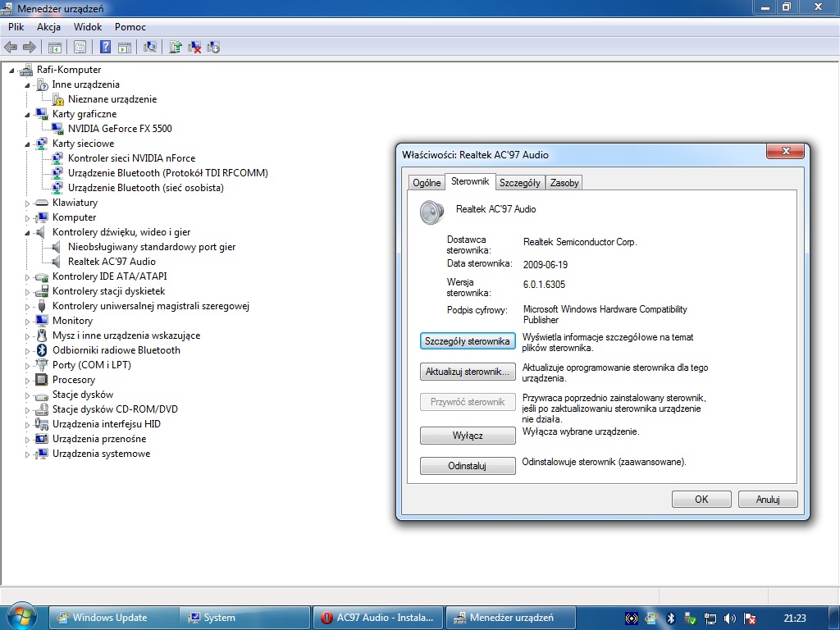Switch to the Szczegóły tab
The height and width of the screenshot is (630, 840).
(519, 183)
